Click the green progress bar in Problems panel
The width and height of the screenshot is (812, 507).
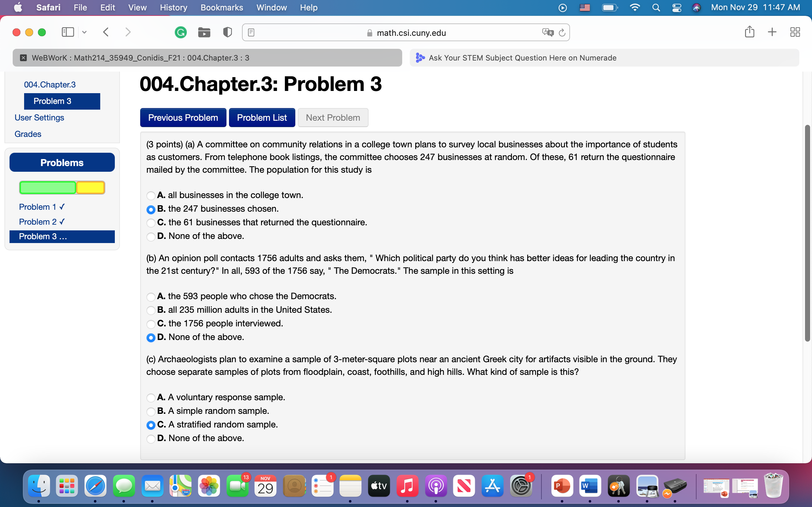pos(47,188)
